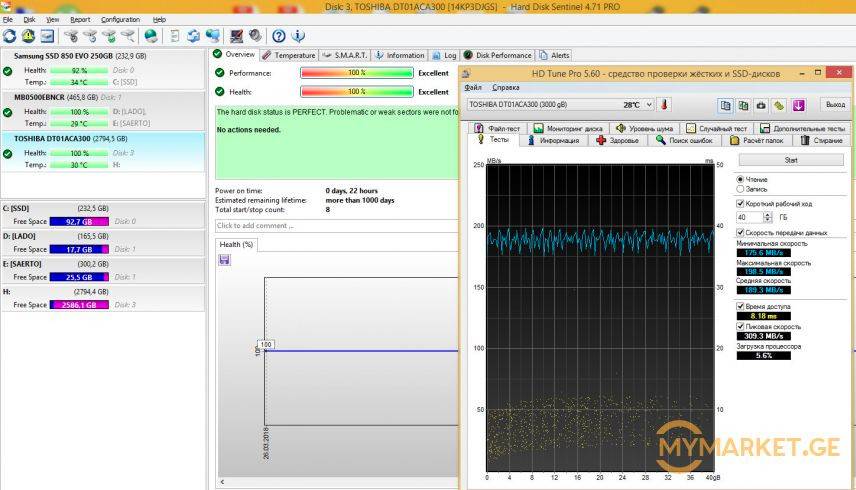Open the Report menu
Screen dimensions: 856x490
point(80,20)
